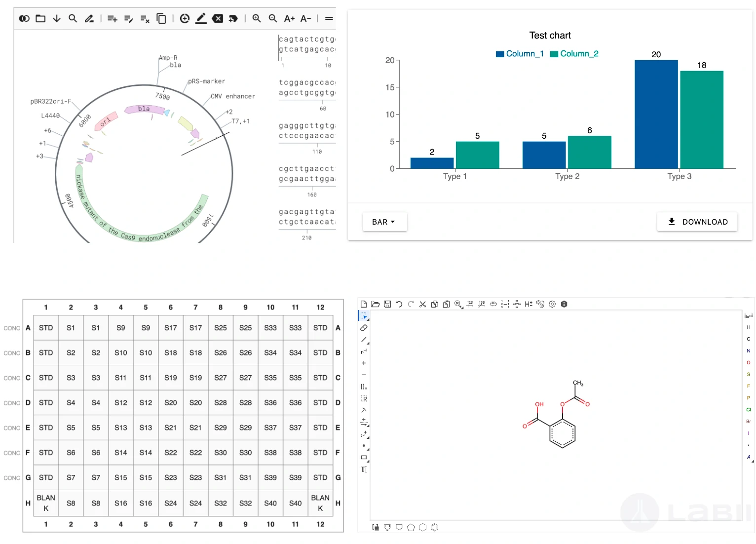Select the Chlorine Cl atom button
Image resolution: width=756 pixels, height=544 pixels.
(749, 410)
